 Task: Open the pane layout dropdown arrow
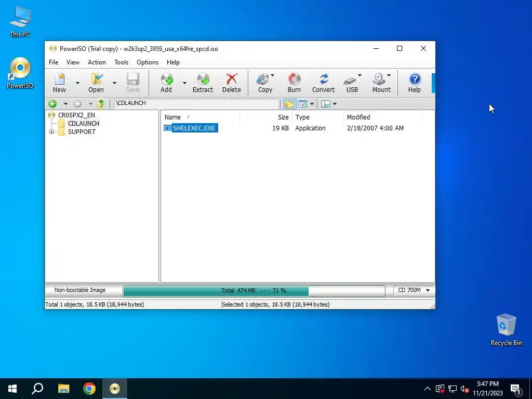pyautogui.click(x=335, y=104)
